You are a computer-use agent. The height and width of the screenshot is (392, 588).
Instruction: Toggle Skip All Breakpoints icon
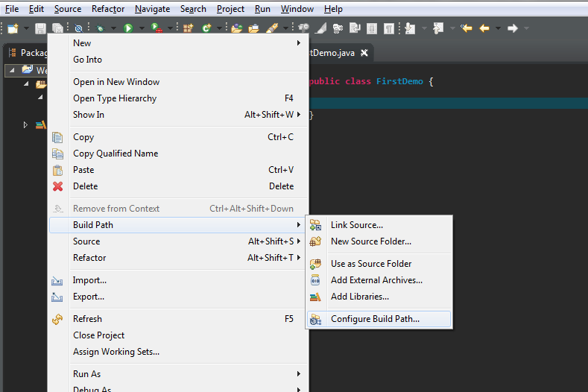[x=78, y=28]
